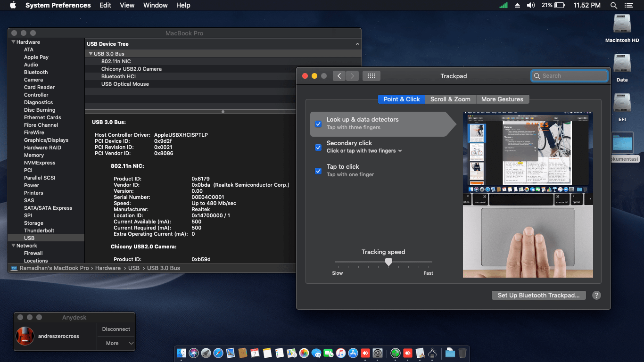Click the trackpad gesture preview video

pyautogui.click(x=528, y=195)
